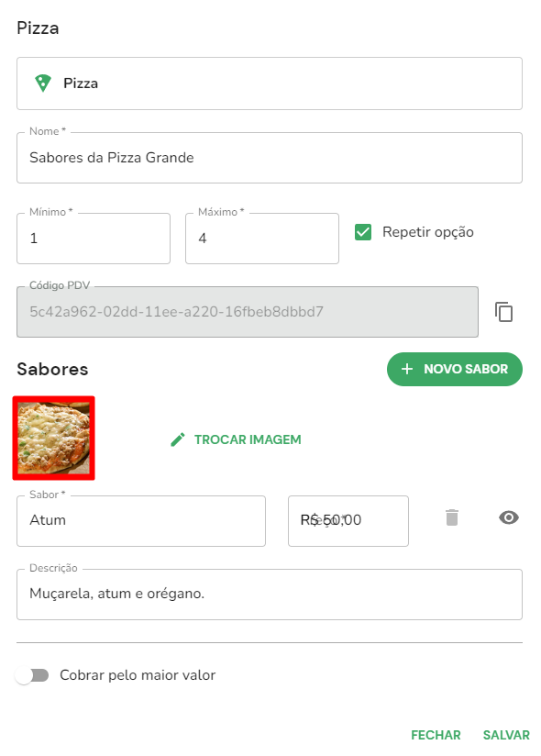This screenshot has width=541, height=756.
Task: Click into the Máximo quantity field
Action: pos(262,239)
